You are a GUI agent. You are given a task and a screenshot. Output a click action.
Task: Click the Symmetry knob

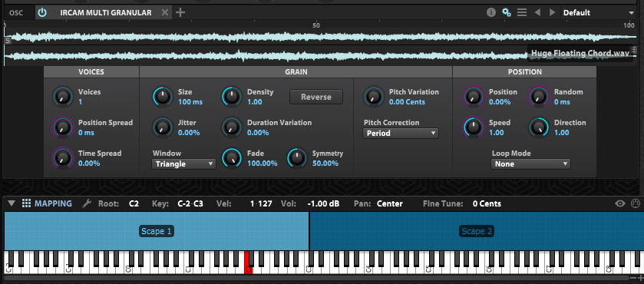coord(297,158)
